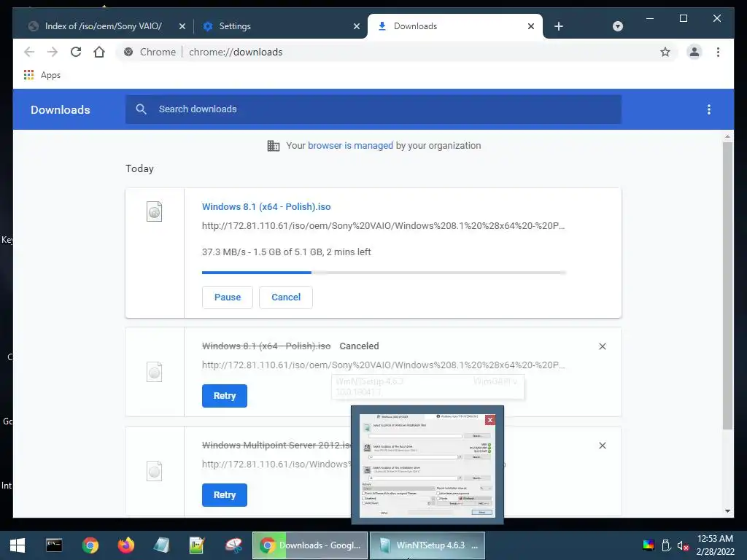Open the browser home page icon
The image size is (747, 560).
99,52
